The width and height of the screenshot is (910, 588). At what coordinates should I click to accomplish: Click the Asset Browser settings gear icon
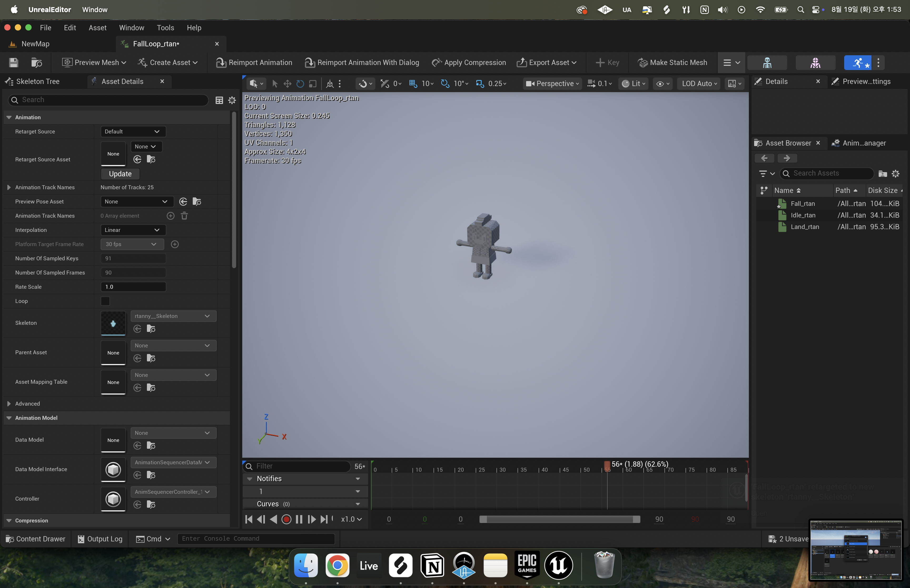click(896, 174)
